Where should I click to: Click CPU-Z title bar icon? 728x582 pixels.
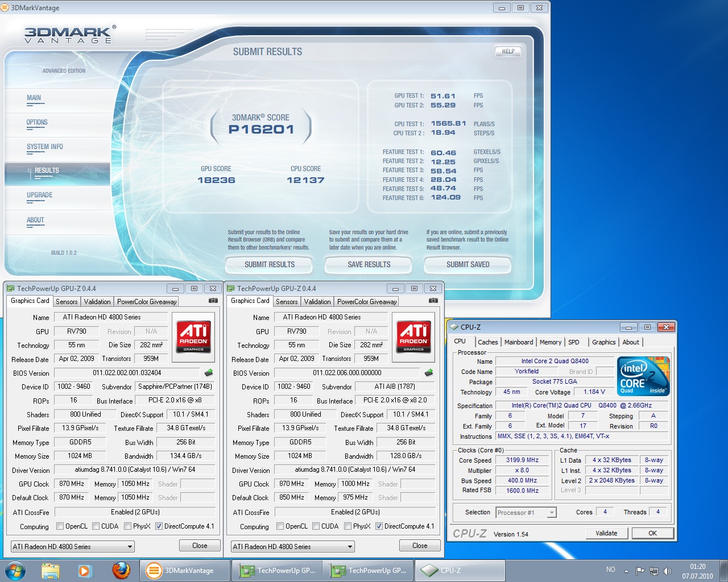(454, 327)
